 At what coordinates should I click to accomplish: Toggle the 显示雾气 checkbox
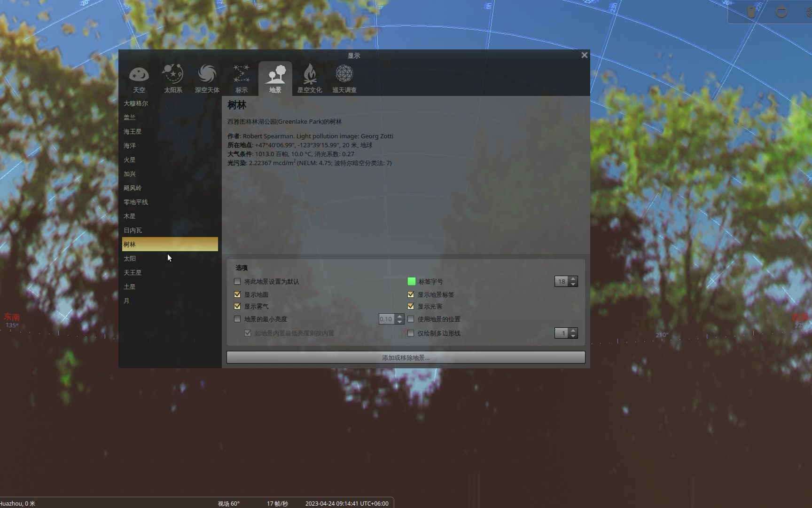pos(237,306)
